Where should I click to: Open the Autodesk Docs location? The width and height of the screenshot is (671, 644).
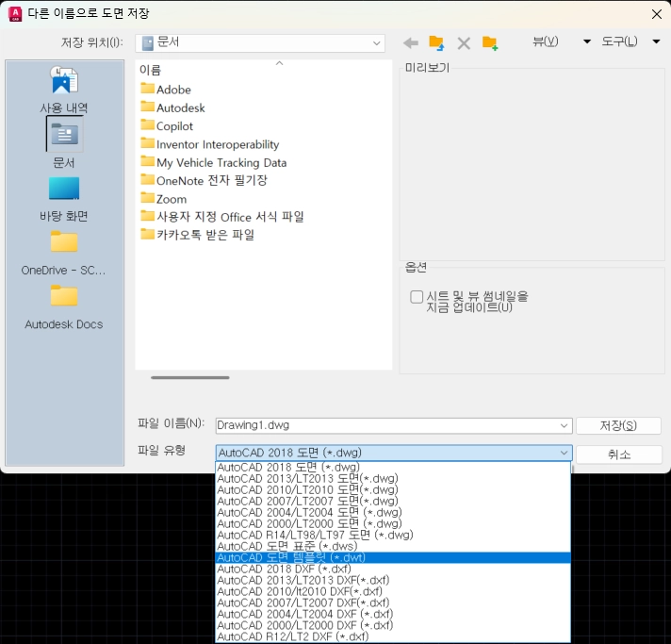tap(64, 307)
